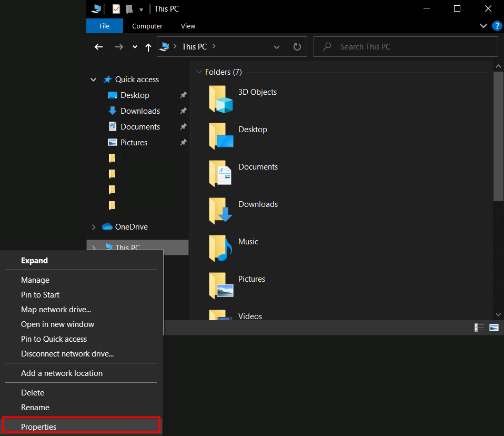Select the Desktop folder icon in Folders
This screenshot has height=436, width=504.
click(220, 136)
